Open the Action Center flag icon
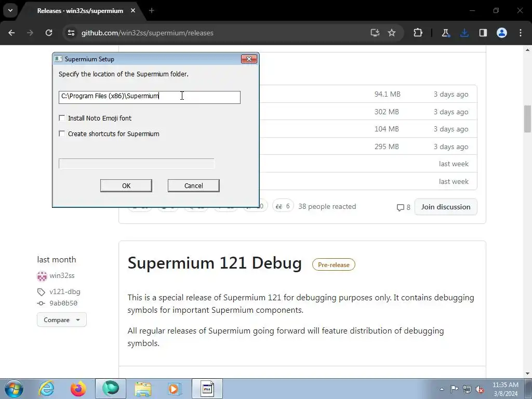Screen dimensions: 532x399 coord(454,389)
